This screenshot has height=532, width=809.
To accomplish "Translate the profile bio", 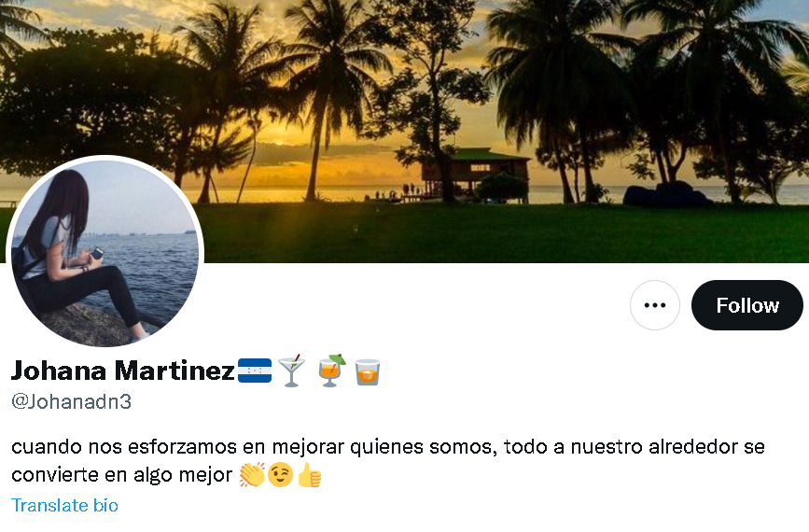I will 64,505.
